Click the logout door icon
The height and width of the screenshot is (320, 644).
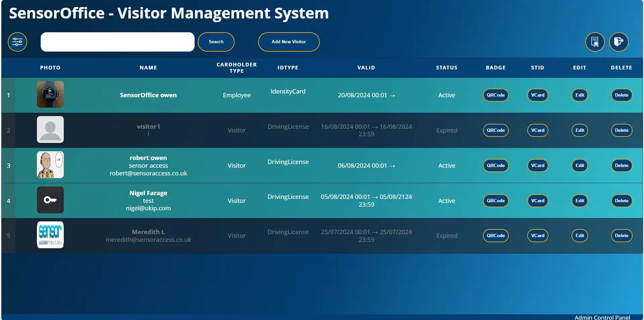pos(618,42)
